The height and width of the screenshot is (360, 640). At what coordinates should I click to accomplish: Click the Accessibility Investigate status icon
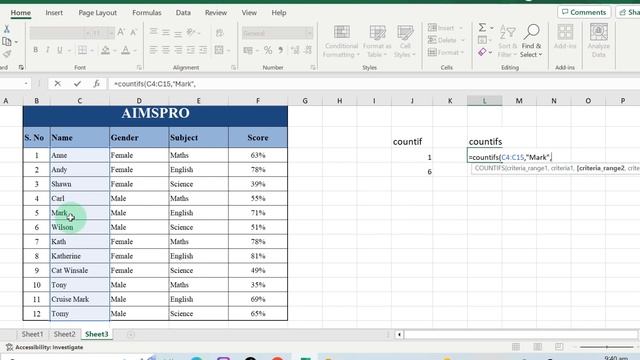(9, 347)
